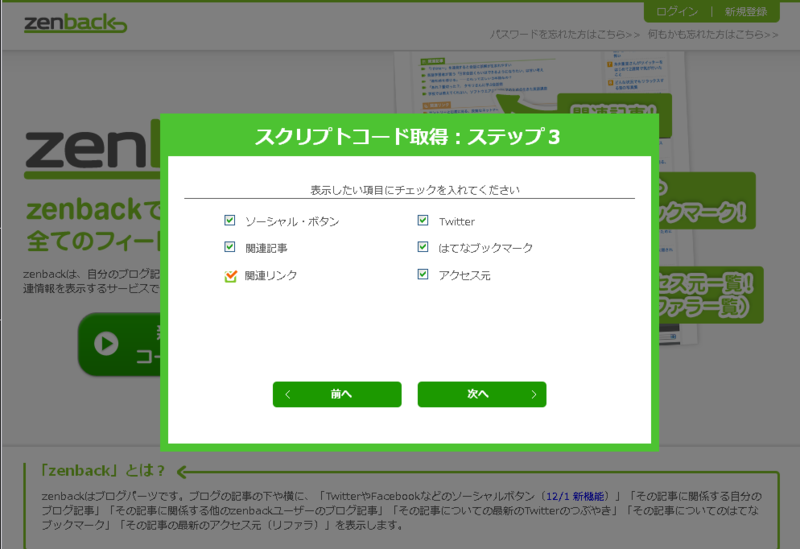Toggle the はてなブックマーク checkbox
800x549 pixels.
[423, 247]
